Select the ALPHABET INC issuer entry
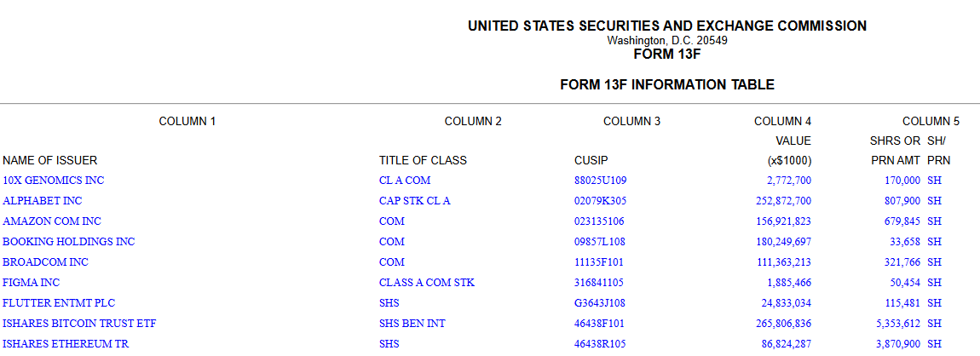Image resolution: width=980 pixels, height=356 pixels. (43, 201)
